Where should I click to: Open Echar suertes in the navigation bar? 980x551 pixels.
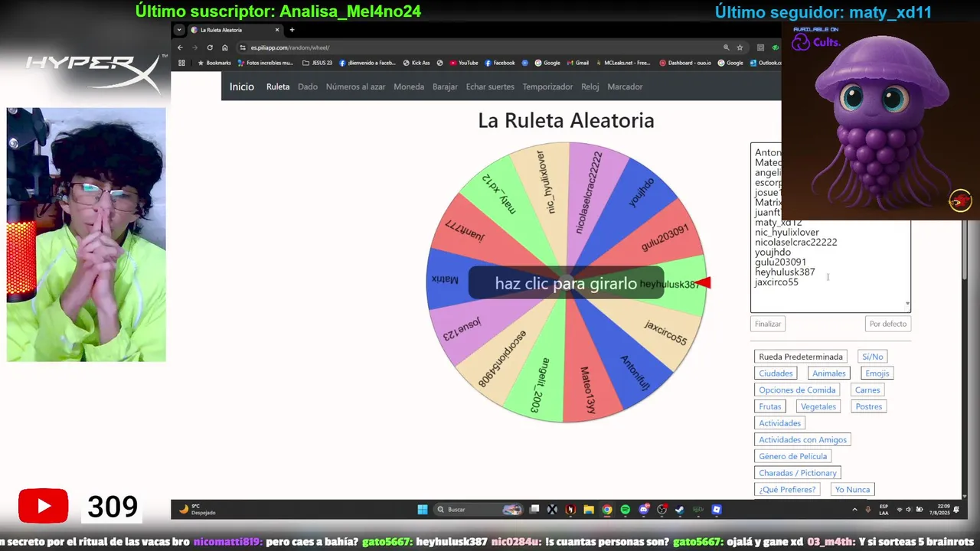(x=490, y=86)
